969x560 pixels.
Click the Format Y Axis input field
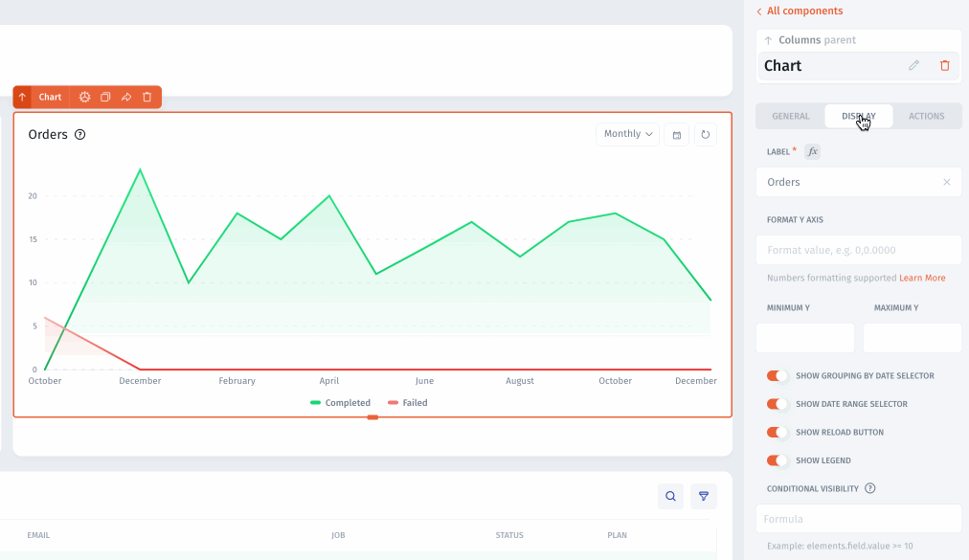tap(858, 250)
